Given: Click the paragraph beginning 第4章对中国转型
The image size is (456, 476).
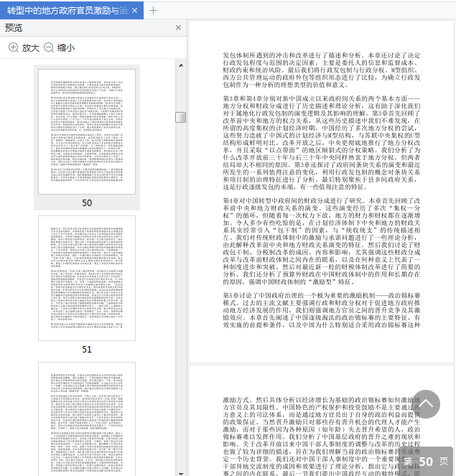Looking at the screenshot, I should pyautogui.click(x=322, y=241).
